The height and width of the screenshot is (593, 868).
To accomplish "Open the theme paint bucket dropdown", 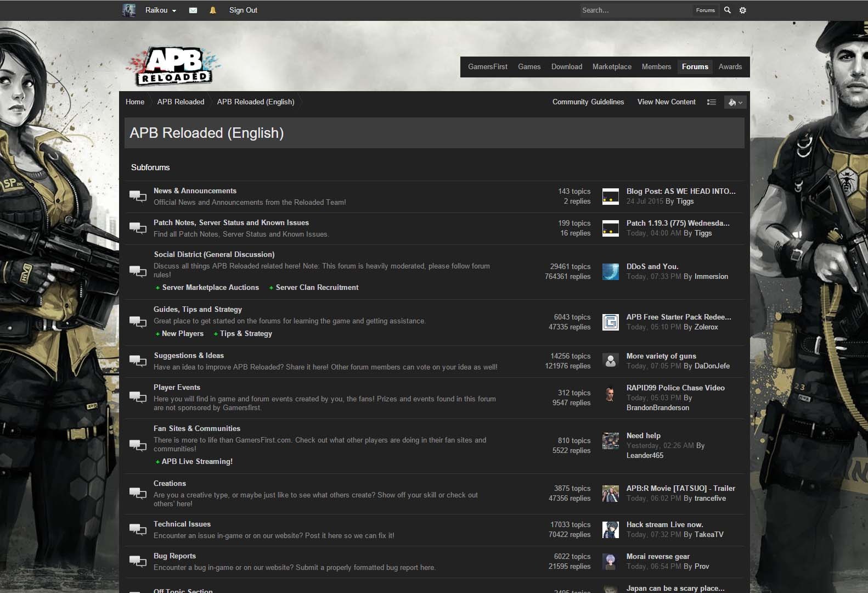I will [x=735, y=102].
